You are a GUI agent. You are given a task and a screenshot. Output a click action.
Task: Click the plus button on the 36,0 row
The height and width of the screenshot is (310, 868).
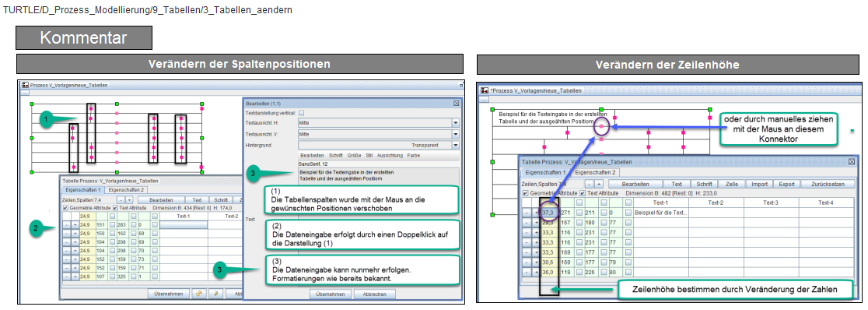(537, 273)
